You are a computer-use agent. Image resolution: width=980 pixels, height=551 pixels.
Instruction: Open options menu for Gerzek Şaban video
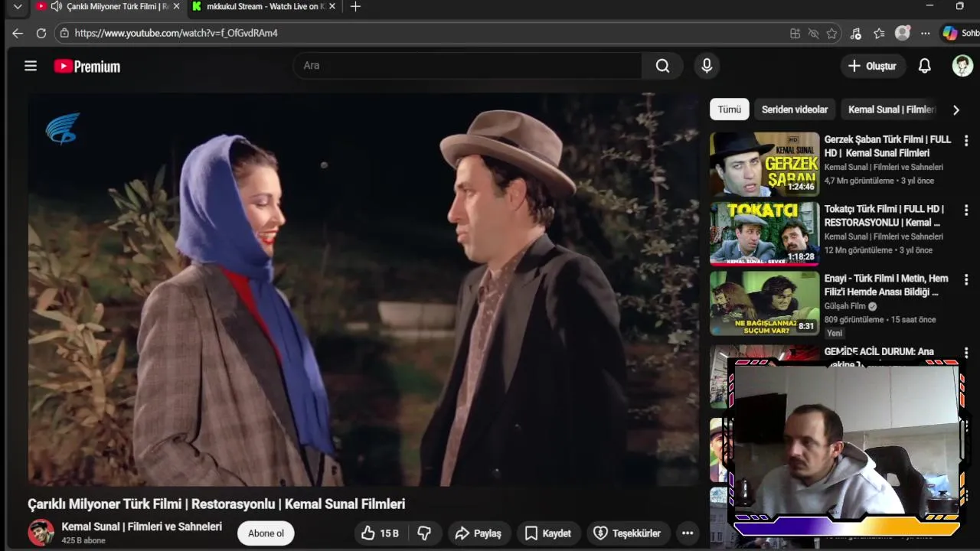coord(966,141)
